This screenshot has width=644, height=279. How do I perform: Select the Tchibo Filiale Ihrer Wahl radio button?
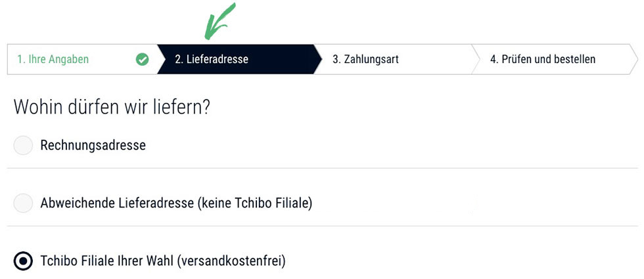click(23, 261)
